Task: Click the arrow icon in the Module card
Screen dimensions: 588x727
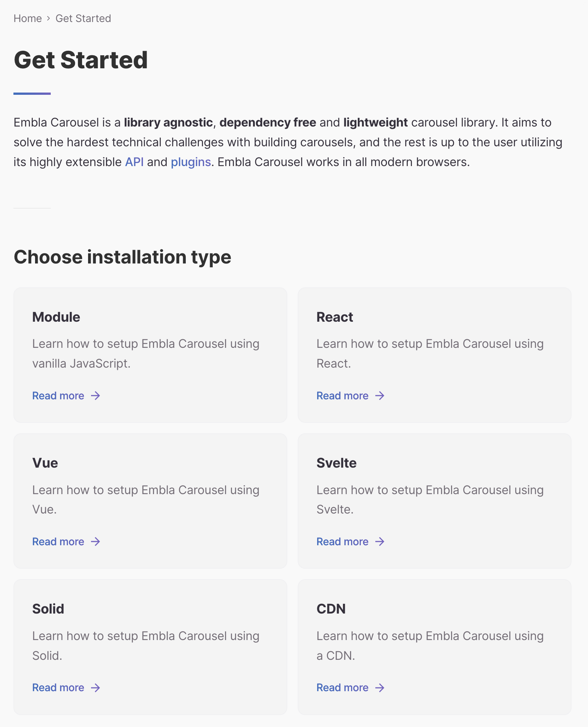Action: pyautogui.click(x=96, y=396)
